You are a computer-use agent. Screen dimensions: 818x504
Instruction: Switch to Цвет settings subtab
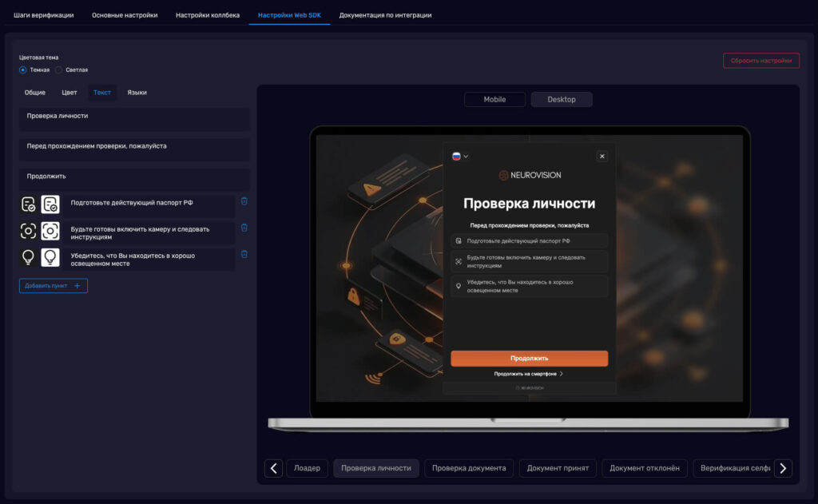[69, 93]
